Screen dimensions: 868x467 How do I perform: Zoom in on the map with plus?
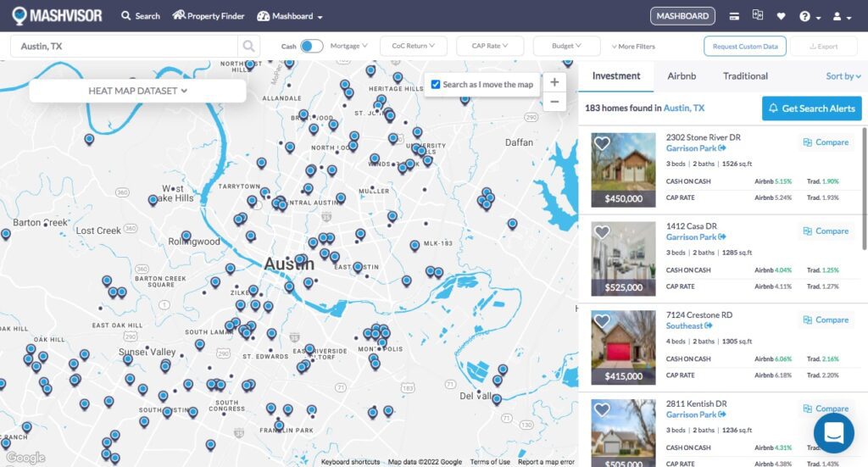(554, 82)
